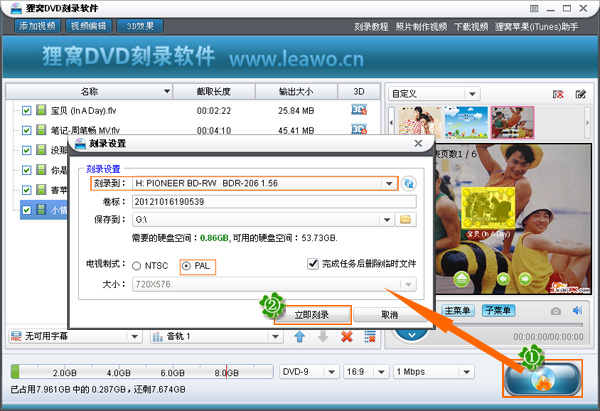Open the 16:9 aspect ratio dropdown
Image resolution: width=600 pixels, height=411 pixels.
381,372
